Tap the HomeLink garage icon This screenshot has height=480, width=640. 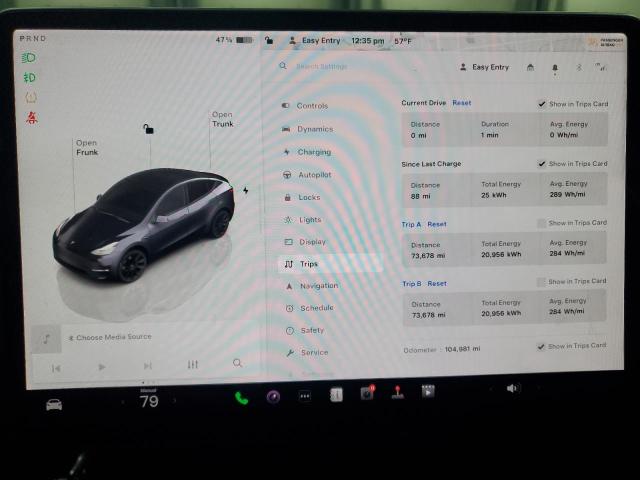[530, 67]
